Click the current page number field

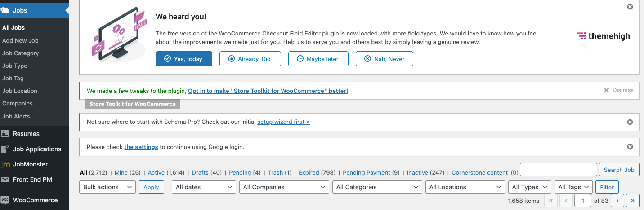(583, 201)
